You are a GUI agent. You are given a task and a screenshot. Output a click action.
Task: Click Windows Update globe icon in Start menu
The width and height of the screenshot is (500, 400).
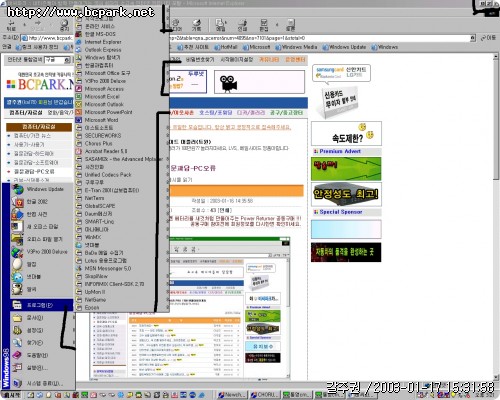(18, 189)
